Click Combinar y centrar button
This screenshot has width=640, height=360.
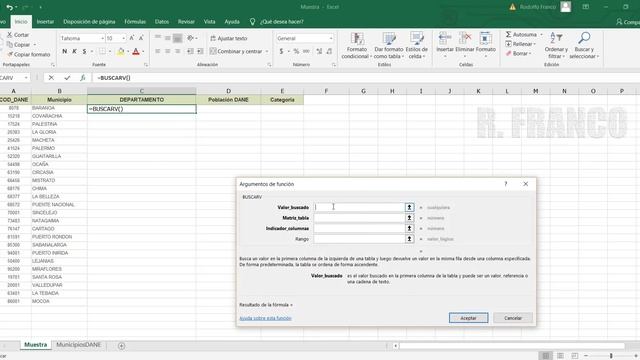236,51
